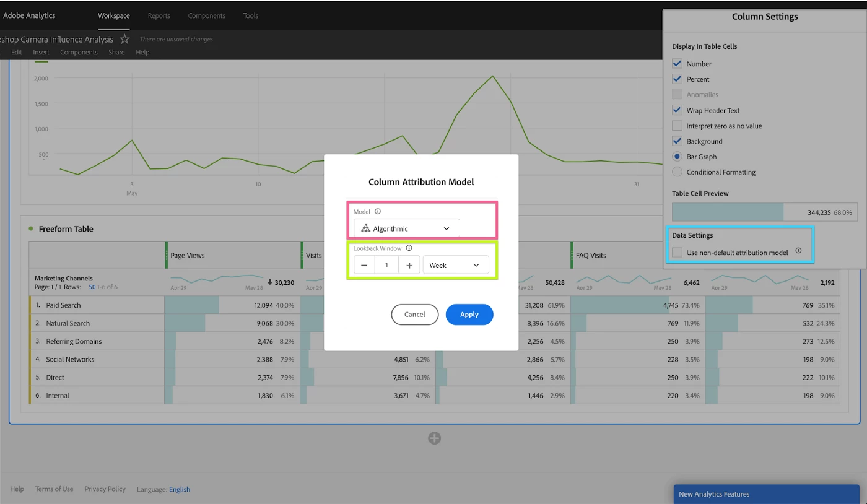867x504 pixels.
Task: Favorite the project with the star icon
Action: pyautogui.click(x=124, y=39)
